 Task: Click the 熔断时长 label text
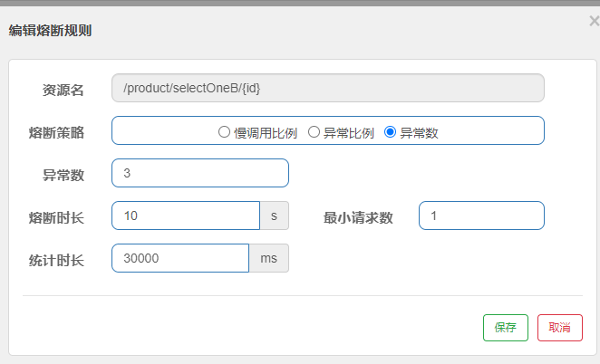pyautogui.click(x=56, y=217)
